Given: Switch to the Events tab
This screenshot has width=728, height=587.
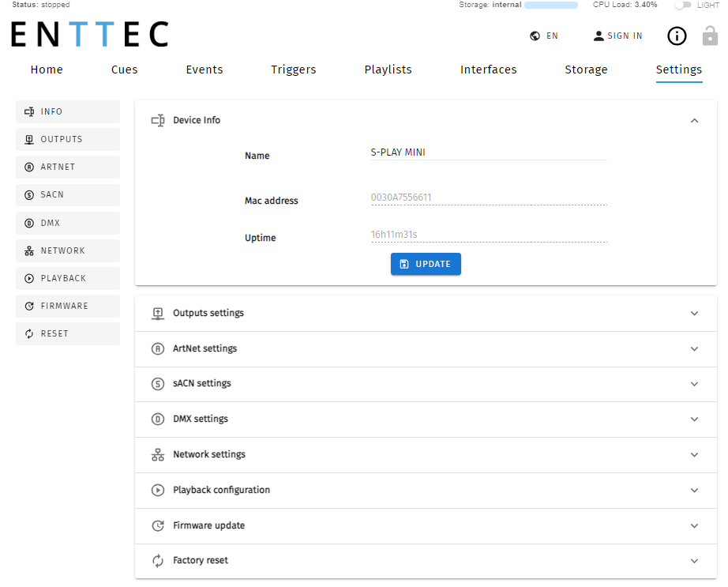Looking at the screenshot, I should coord(205,70).
